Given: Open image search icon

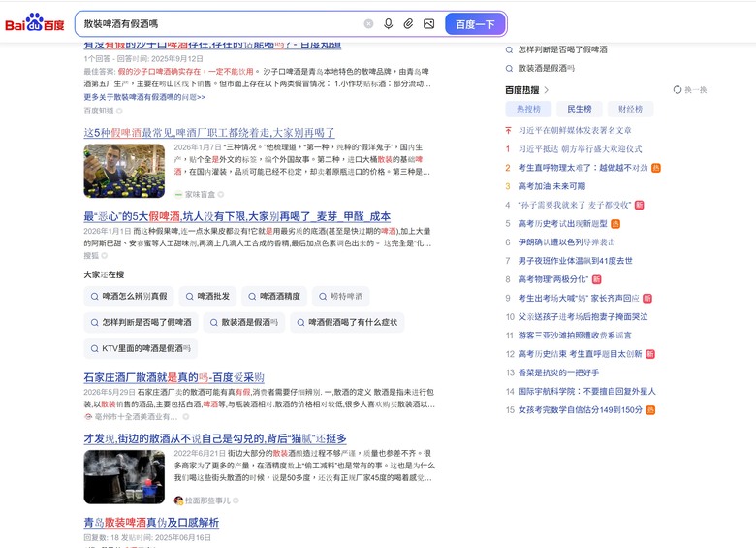Looking at the screenshot, I should [428, 23].
